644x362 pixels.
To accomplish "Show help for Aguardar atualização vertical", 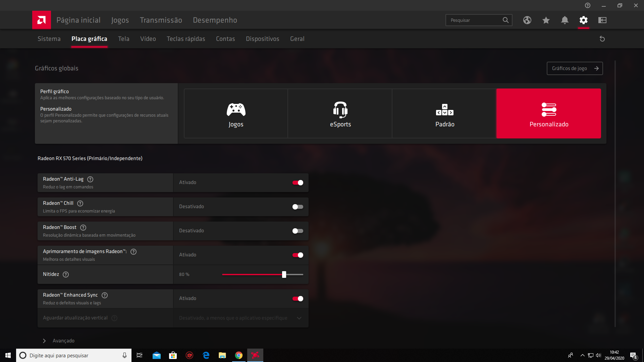I will click(x=114, y=318).
